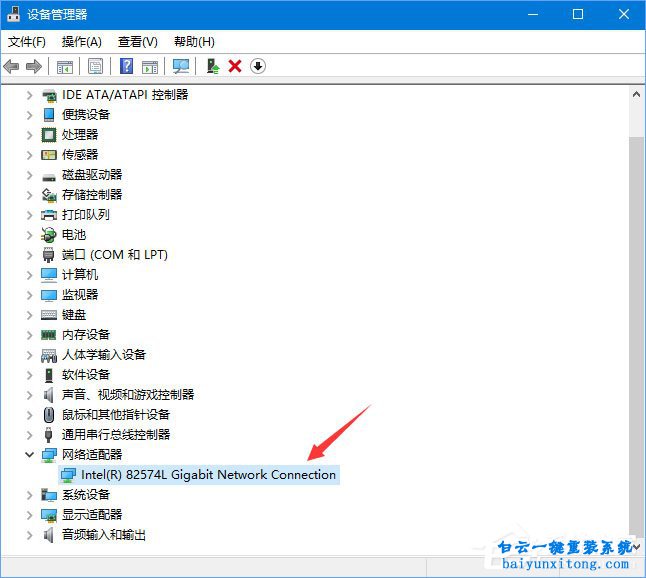Viewport: 646px width, 578px height.
Task: Update device driver toolbar icon
Action: click(213, 66)
